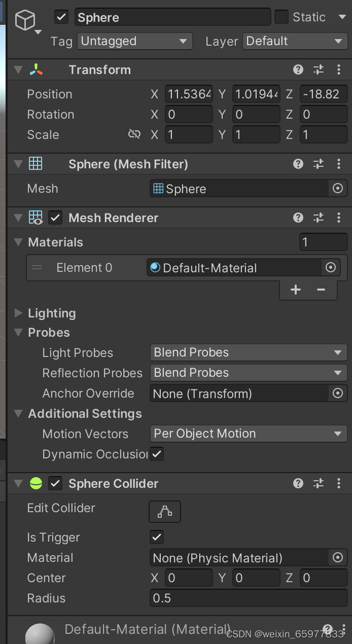Edit the Sphere name field
352x644 pixels.
click(x=172, y=17)
